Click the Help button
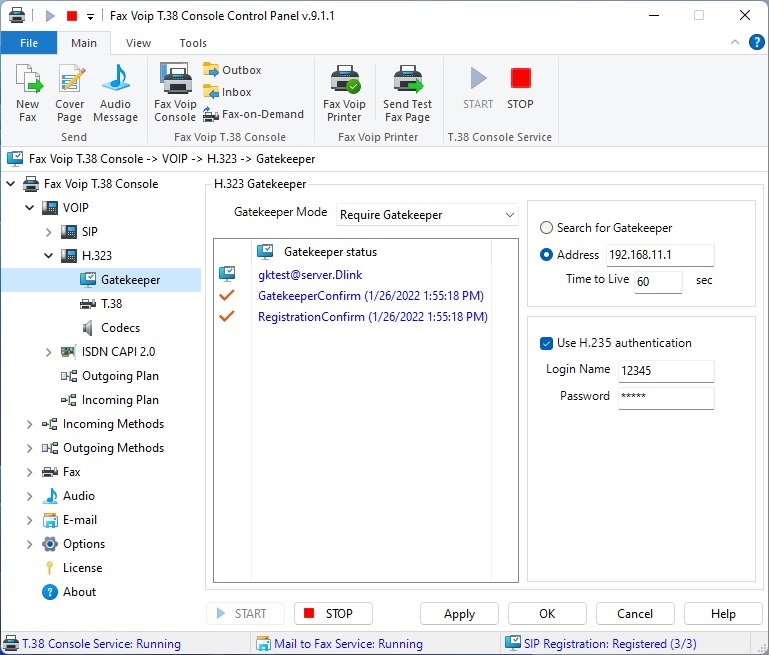Screen dimensions: 769x655 pyautogui.click(x=723, y=613)
